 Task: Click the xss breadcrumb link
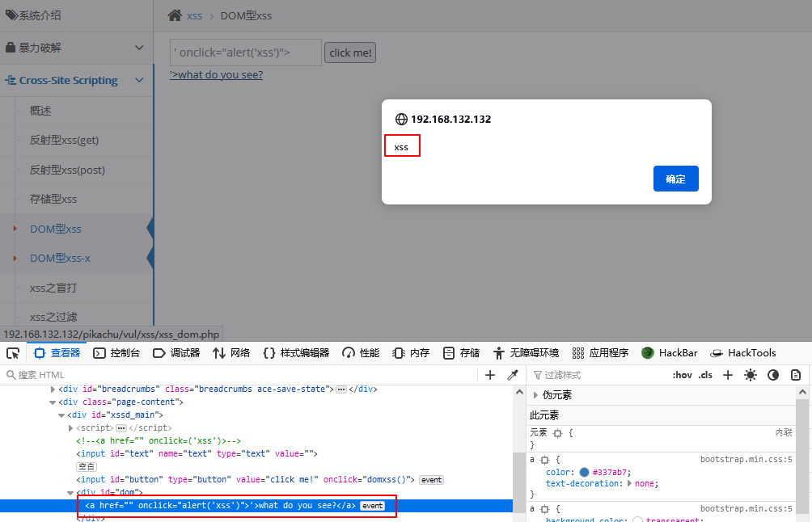coord(194,16)
